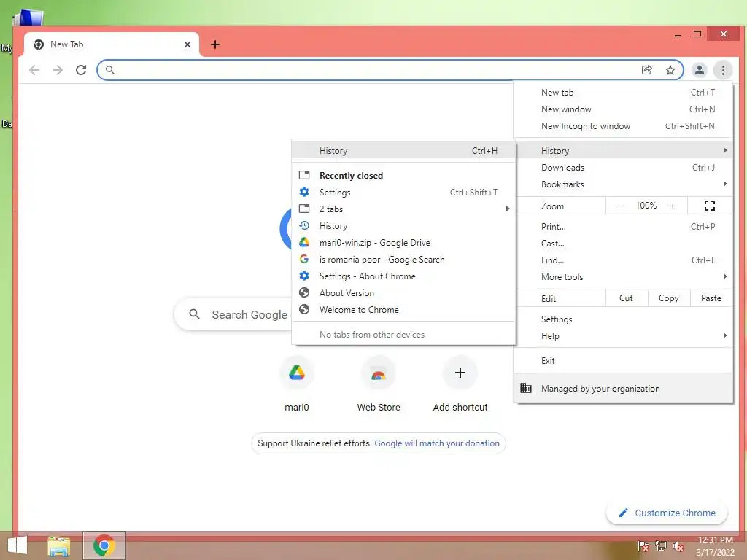This screenshot has height=560, width=747.
Task: Reopen mari0-win.zip - Google Drive
Action: (403, 242)
